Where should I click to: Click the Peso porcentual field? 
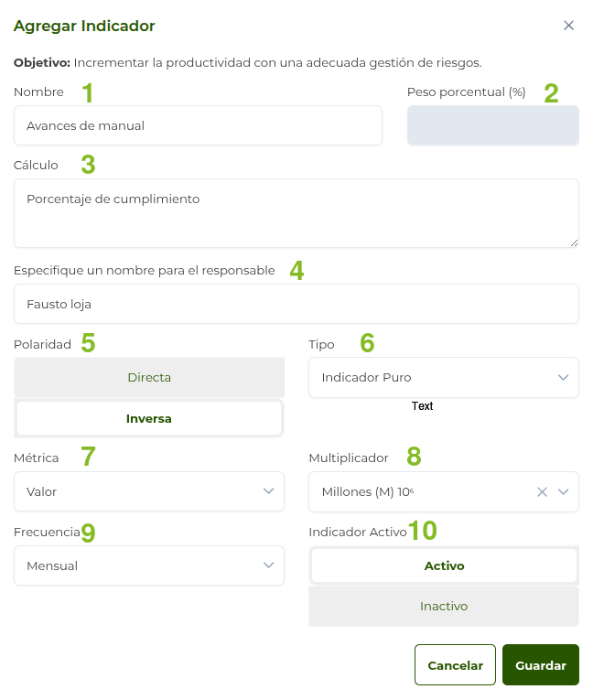pos(492,125)
